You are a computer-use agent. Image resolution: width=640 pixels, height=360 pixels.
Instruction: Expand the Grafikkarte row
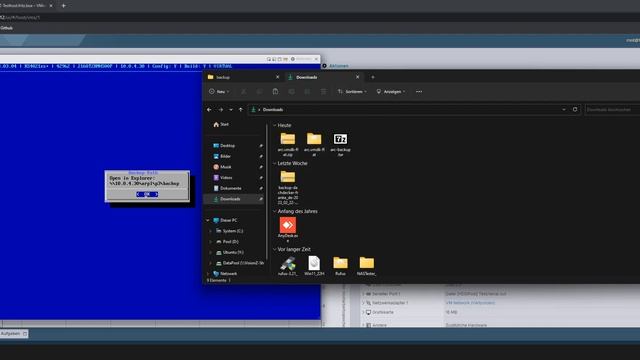pyautogui.click(x=363, y=312)
